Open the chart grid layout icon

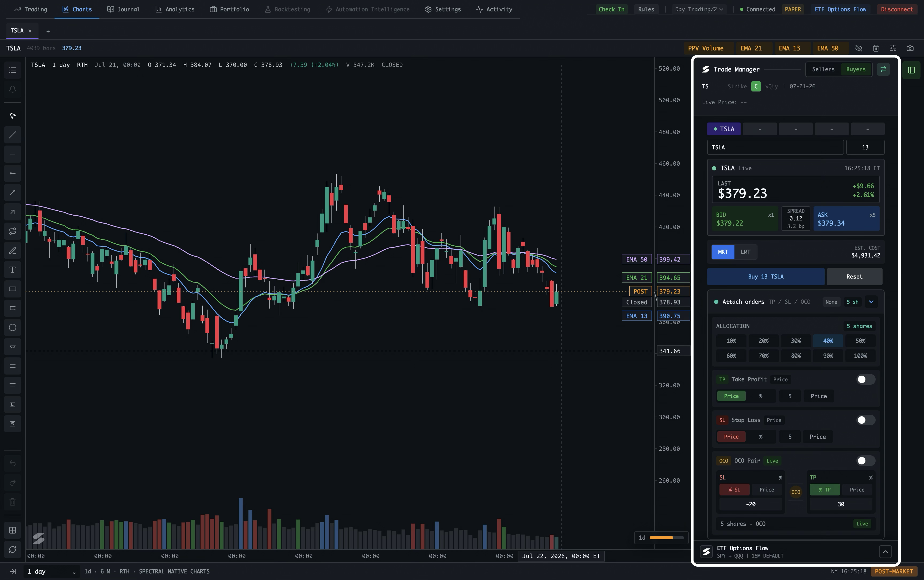13,531
